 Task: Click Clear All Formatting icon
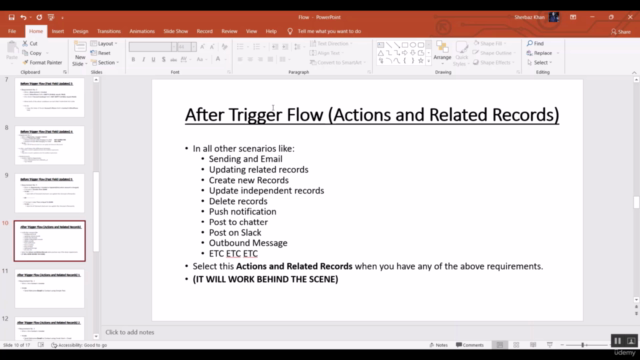coord(224,47)
